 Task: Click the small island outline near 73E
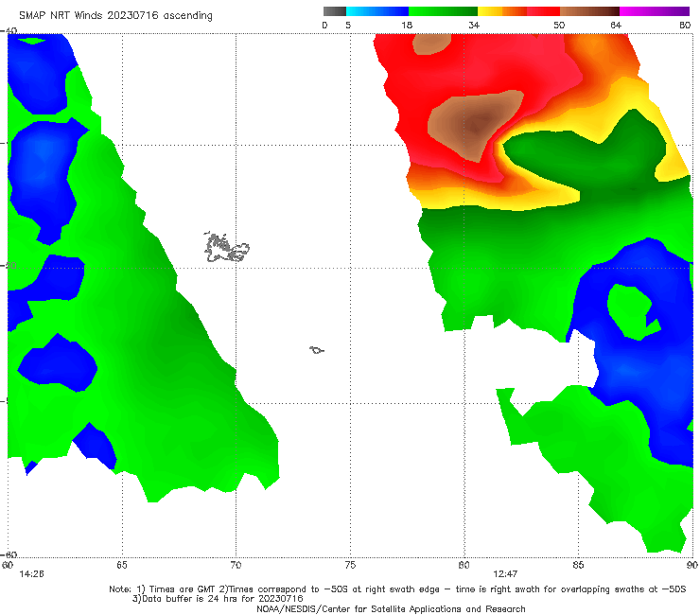point(317,350)
